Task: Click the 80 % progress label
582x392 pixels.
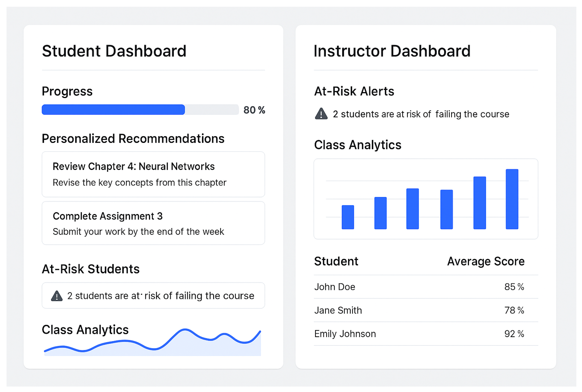Action: [x=254, y=110]
